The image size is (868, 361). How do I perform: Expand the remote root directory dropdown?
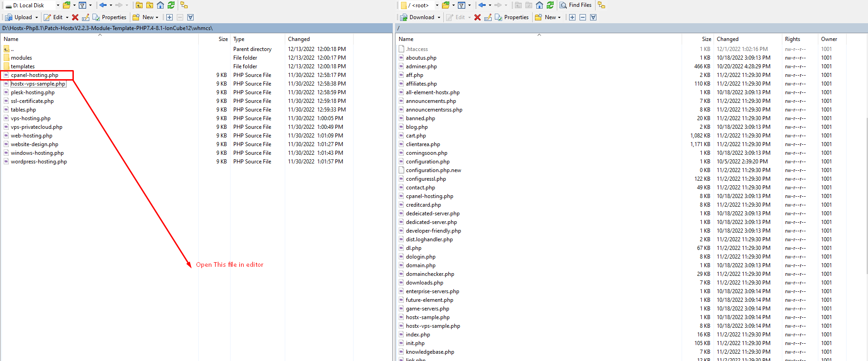click(x=437, y=5)
